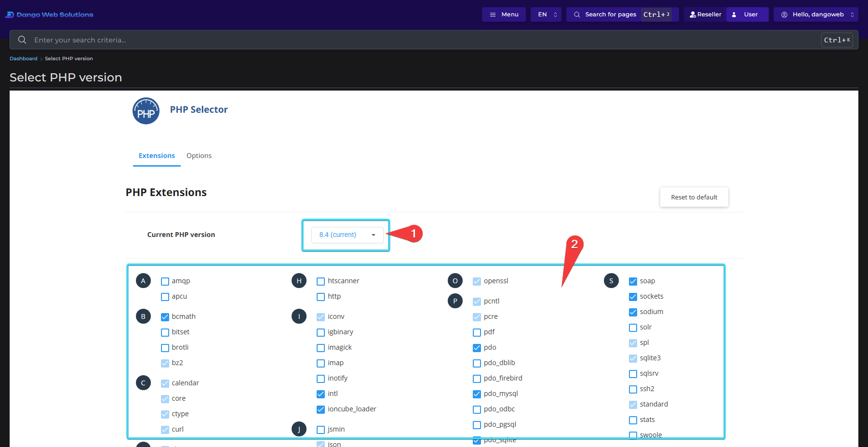868x447 pixels.
Task: Enable the pdo_pgsql extension checkbox
Action: [x=477, y=425]
